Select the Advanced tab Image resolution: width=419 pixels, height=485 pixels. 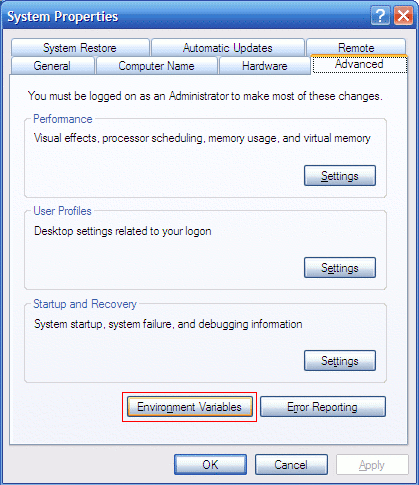tap(359, 64)
